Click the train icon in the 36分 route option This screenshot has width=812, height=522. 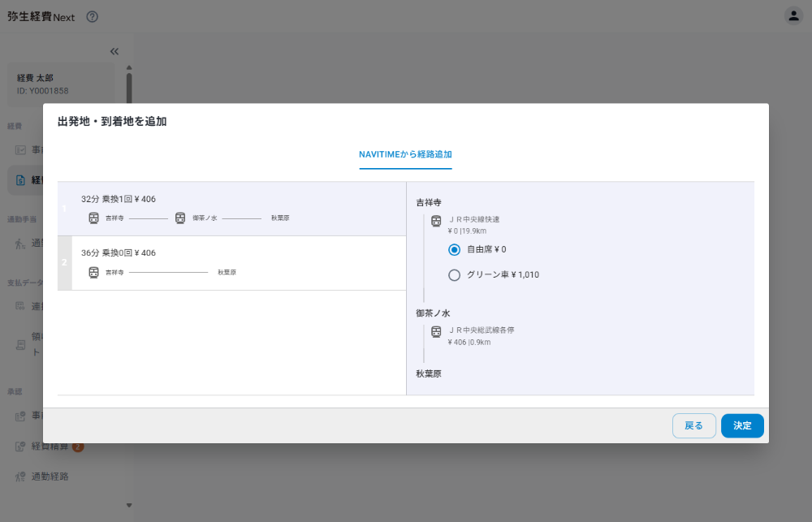point(94,272)
